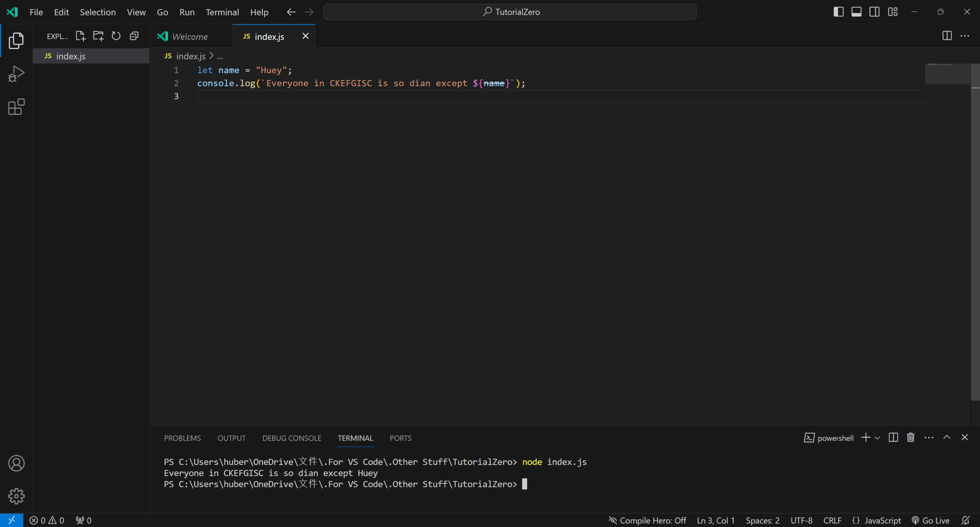Click the New Folder icon in Explorer

point(98,36)
